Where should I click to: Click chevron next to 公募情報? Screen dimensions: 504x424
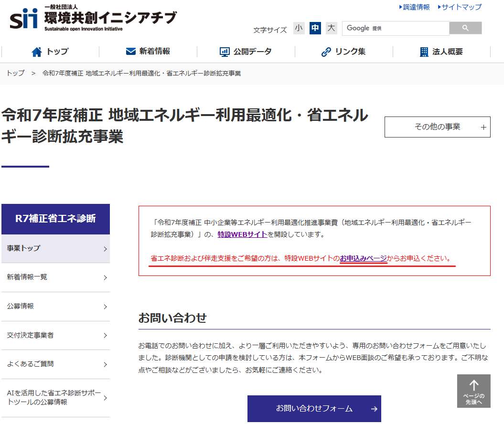coord(106,307)
